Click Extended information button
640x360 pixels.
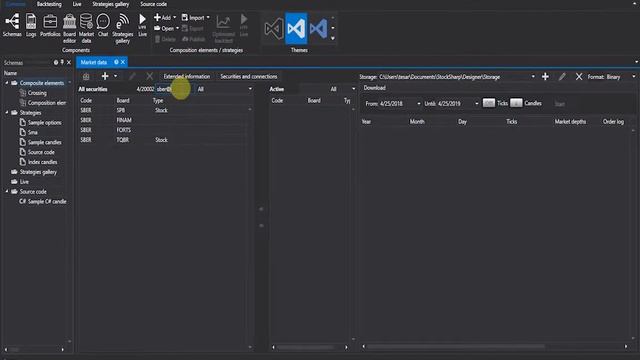[187, 76]
